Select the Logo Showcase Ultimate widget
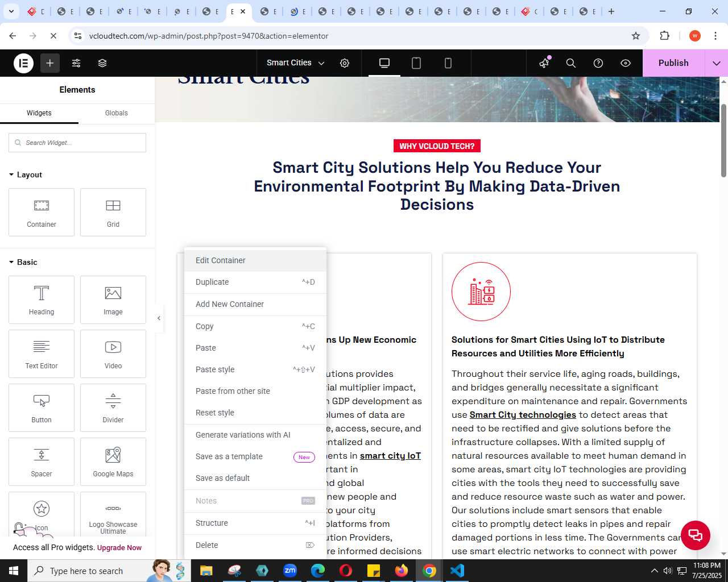The width and height of the screenshot is (728, 582). [113, 514]
